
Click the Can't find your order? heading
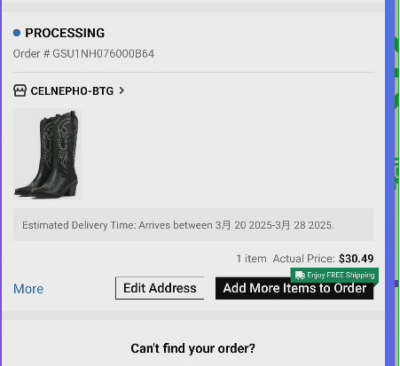(x=193, y=348)
